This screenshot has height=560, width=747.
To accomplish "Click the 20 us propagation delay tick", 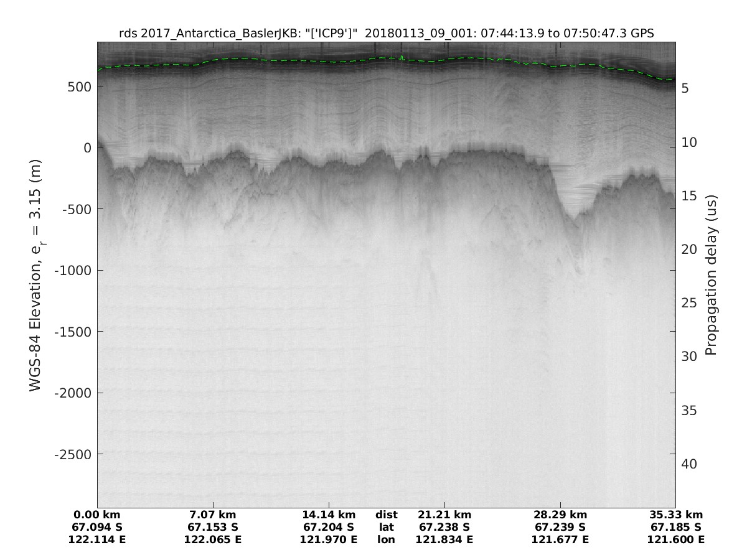I will (x=688, y=249).
